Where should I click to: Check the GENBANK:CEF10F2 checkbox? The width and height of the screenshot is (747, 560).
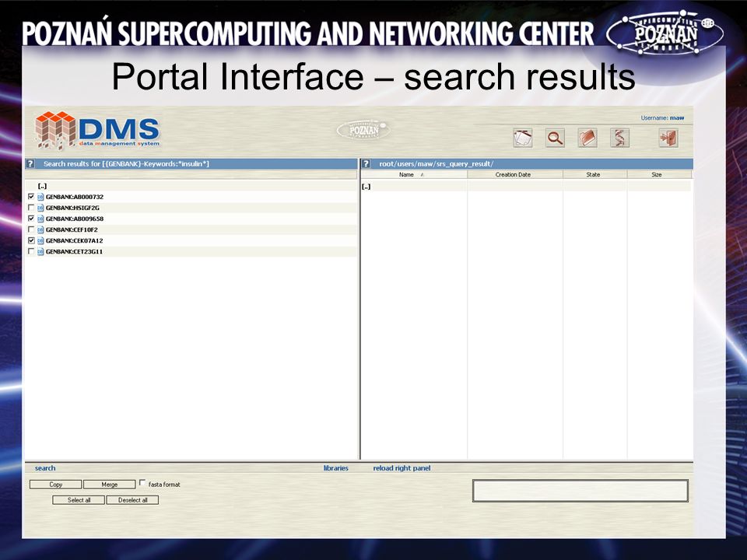[x=31, y=229]
